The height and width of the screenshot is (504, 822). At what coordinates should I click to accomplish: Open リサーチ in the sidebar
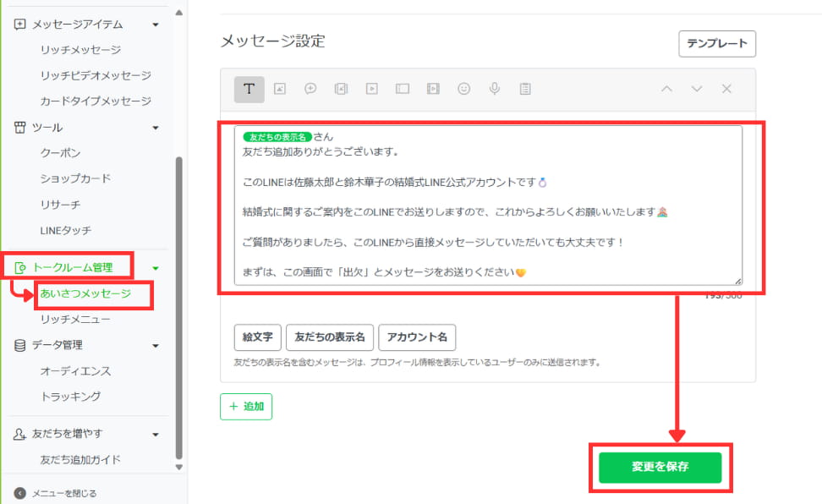tap(60, 205)
